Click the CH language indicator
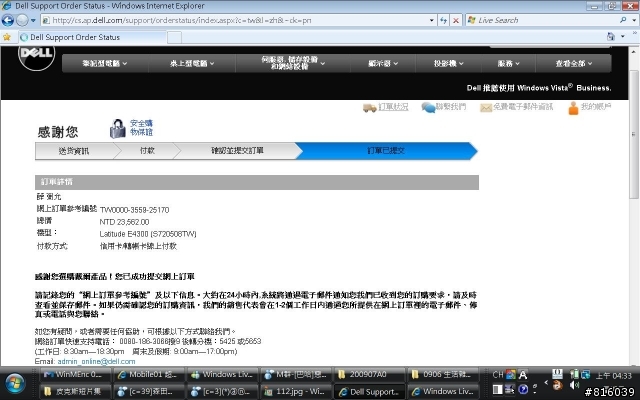Image resolution: width=640 pixels, height=400 pixels. (x=498, y=375)
